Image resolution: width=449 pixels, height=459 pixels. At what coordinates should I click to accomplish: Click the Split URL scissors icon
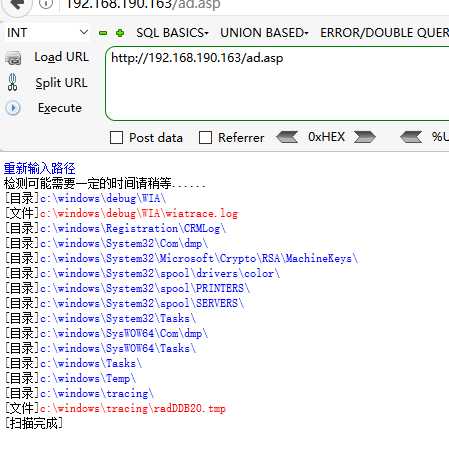coord(13,83)
